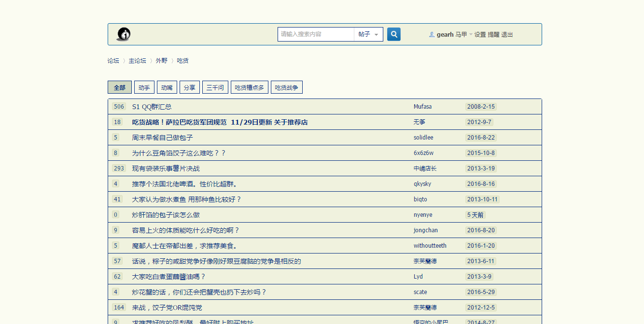View author profile of Mufasa
The width and height of the screenshot is (644, 324).
[x=422, y=107]
